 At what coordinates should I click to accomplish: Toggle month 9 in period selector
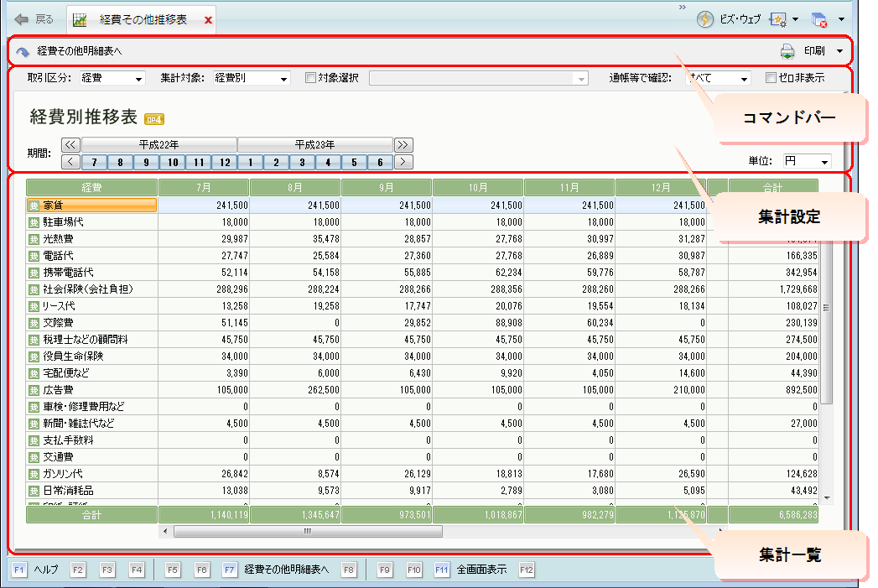point(146,163)
